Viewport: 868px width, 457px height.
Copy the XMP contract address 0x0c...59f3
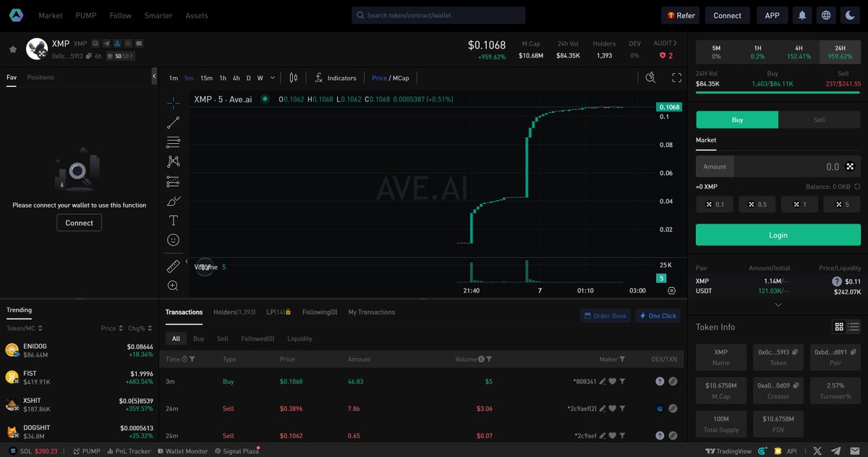[x=88, y=56]
